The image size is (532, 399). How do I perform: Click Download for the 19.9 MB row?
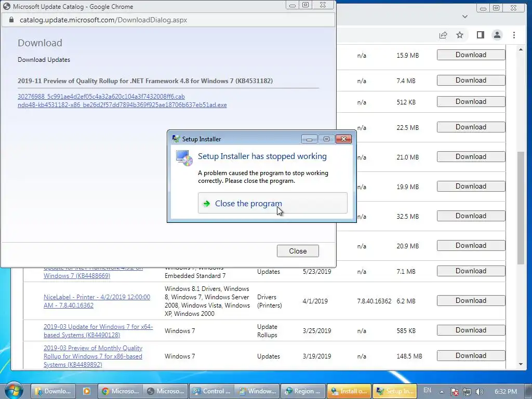click(471, 187)
